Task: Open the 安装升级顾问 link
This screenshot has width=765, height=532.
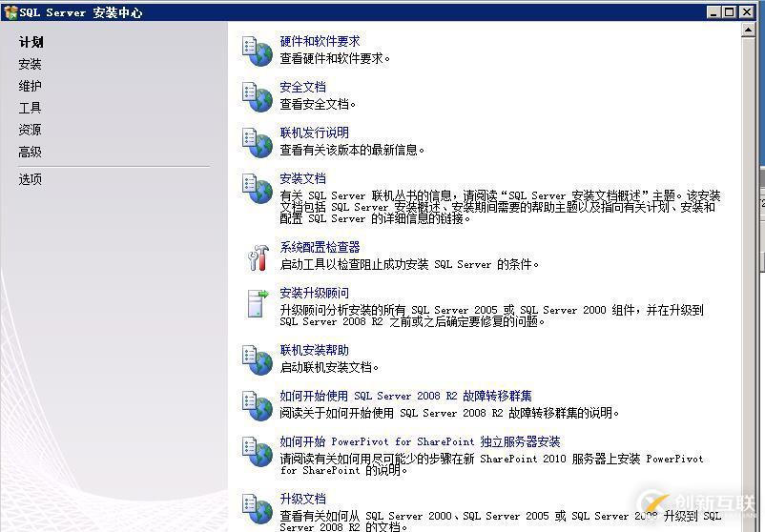Action: (314, 293)
